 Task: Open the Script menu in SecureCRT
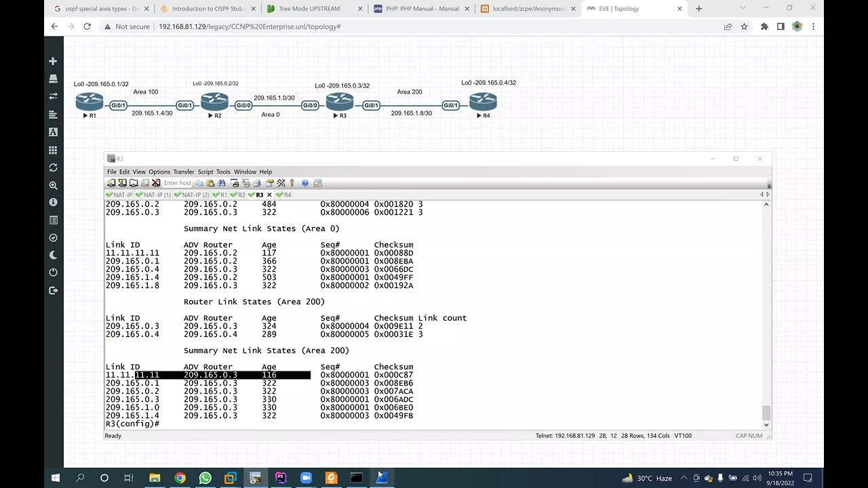[x=205, y=172]
